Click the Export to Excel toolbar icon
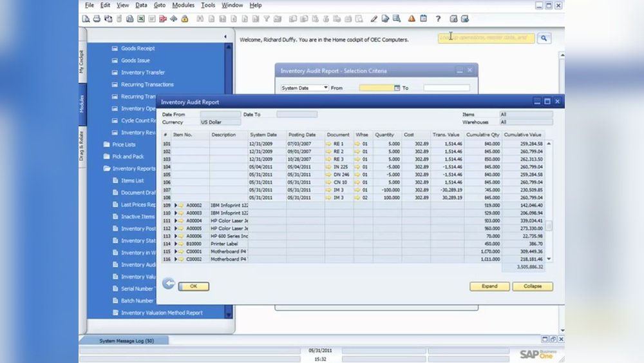The image size is (644, 363). [x=141, y=19]
